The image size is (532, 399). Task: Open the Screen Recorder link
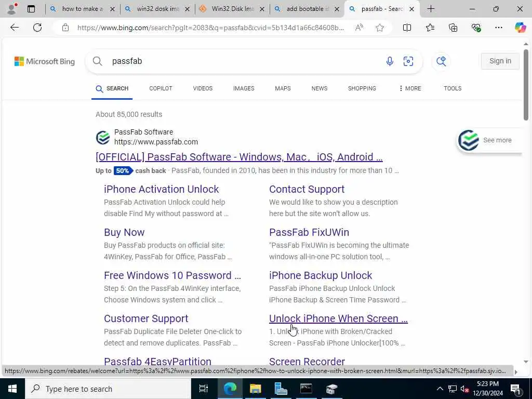click(307, 361)
